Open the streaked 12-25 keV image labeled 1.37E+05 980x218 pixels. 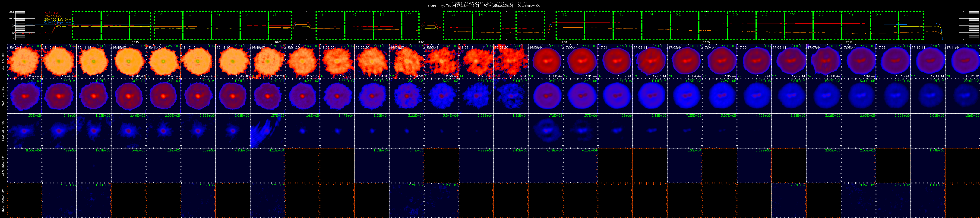[x=268, y=131]
